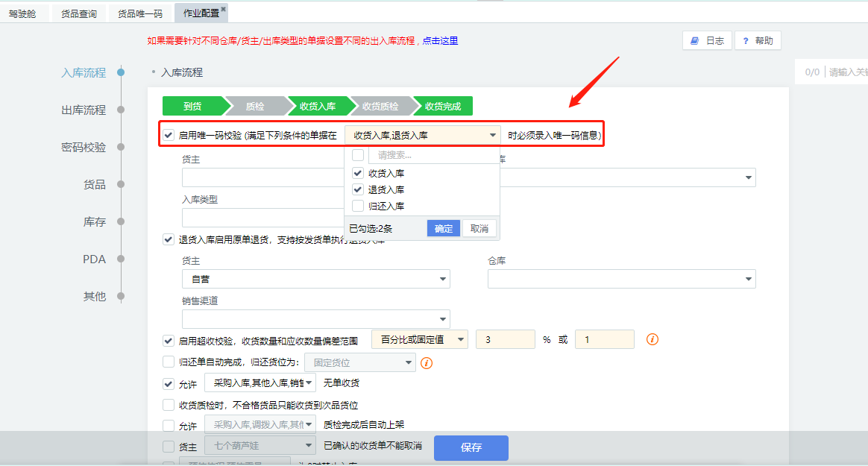Toggle select-all checkbox beside the search box
Screen dimensions: 868x466
point(358,155)
